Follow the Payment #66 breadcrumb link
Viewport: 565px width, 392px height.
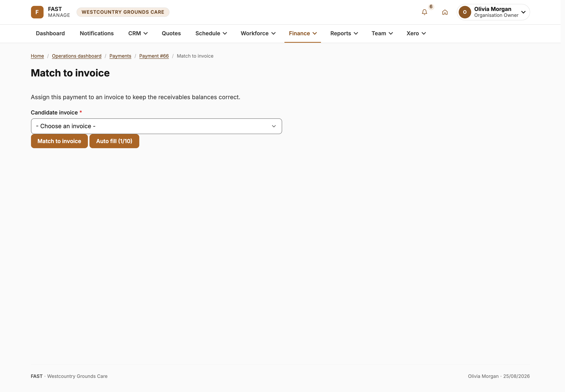point(154,56)
